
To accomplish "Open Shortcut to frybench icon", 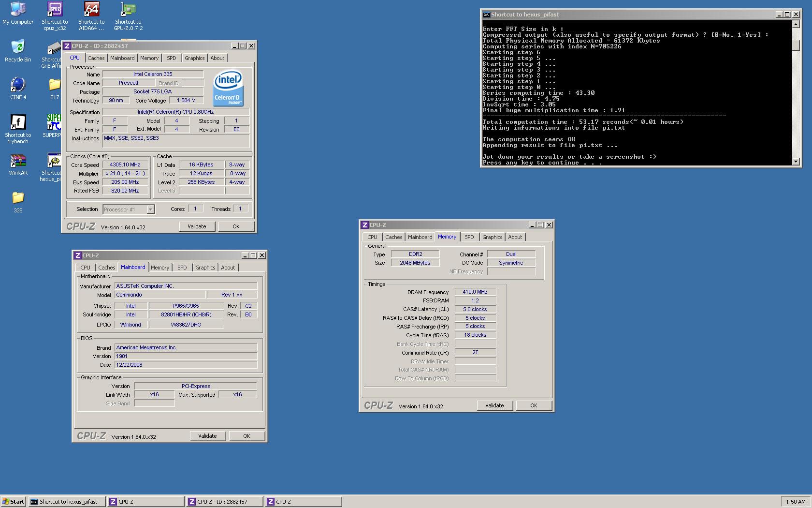I will (18, 129).
